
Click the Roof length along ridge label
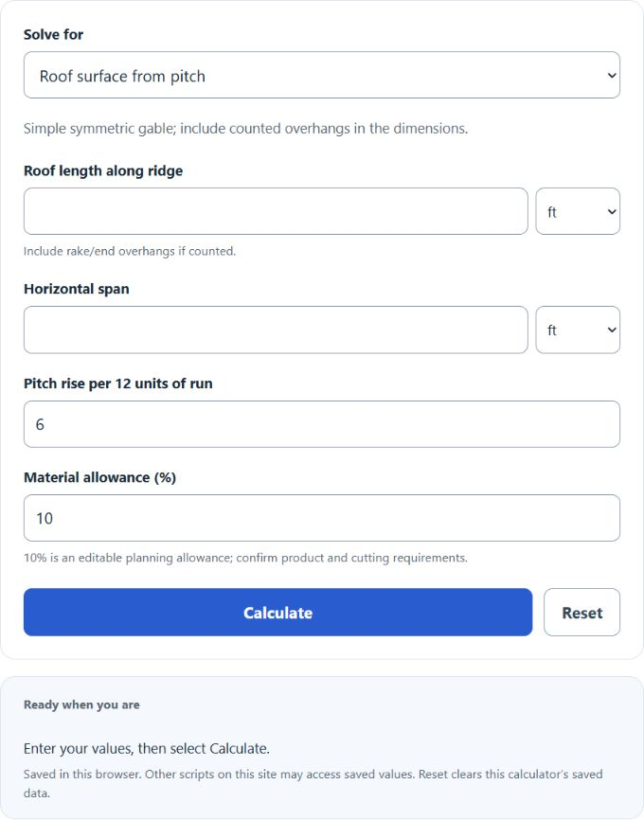coord(103,171)
